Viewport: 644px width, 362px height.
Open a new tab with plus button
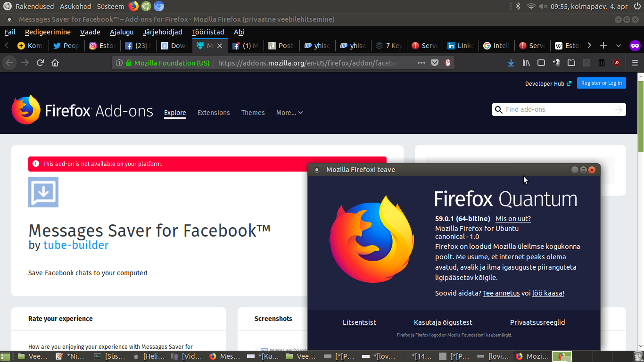tap(603, 46)
